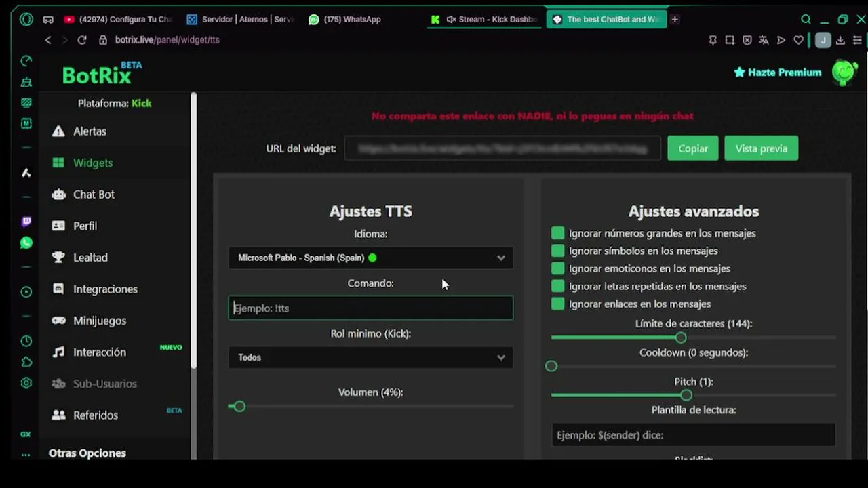This screenshot has width=868, height=488.
Task: Switch to the Servidor Aternos tab
Action: pos(240,20)
